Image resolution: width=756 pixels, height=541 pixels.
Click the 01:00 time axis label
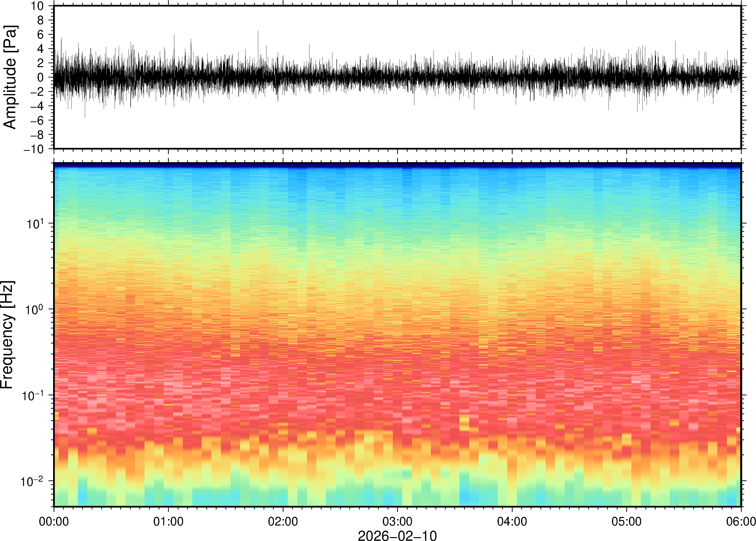coord(168,521)
